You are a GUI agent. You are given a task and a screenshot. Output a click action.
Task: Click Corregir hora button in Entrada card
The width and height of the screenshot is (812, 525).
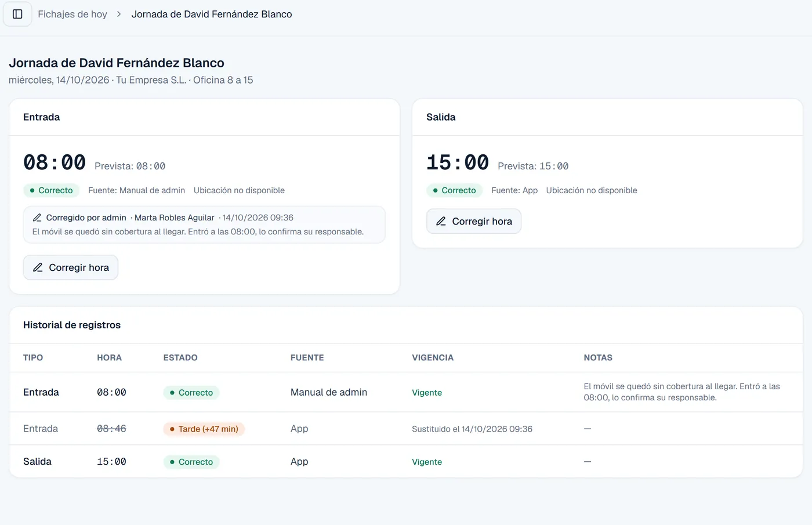coord(71,267)
